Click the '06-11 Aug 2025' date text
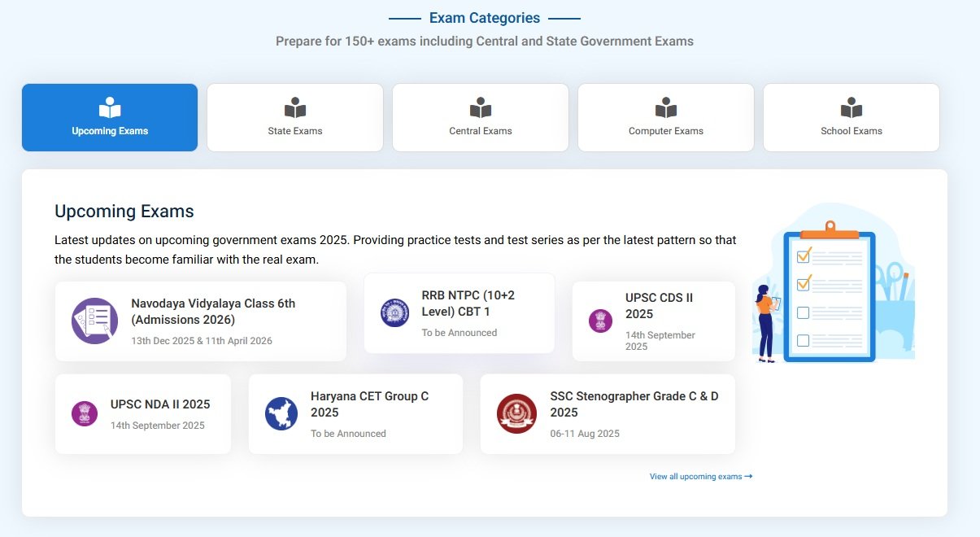 [x=585, y=434]
